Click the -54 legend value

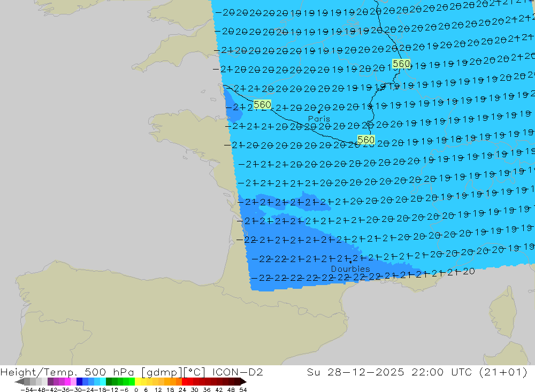click(x=27, y=390)
